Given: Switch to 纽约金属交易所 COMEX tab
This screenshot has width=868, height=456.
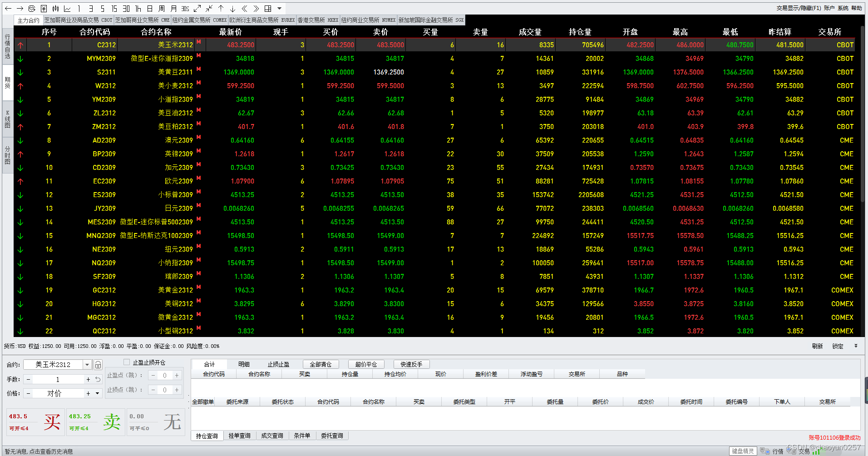Looking at the screenshot, I should pyautogui.click(x=199, y=20).
